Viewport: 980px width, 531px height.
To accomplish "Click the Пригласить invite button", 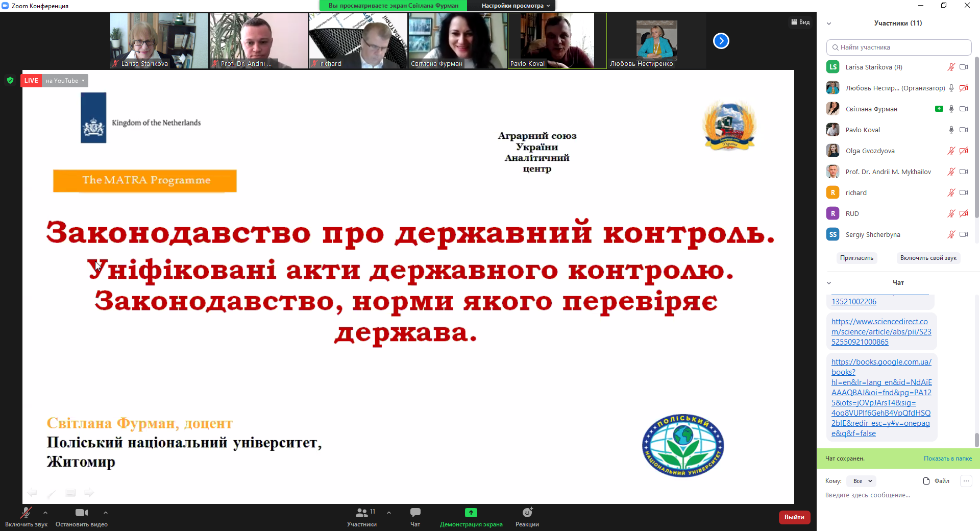I will click(x=856, y=258).
